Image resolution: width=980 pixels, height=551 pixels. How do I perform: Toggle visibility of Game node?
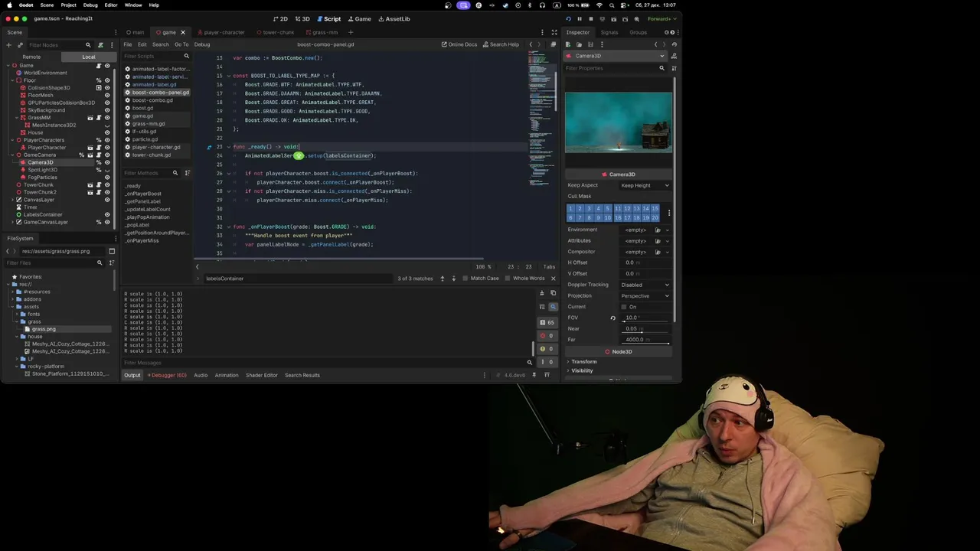tap(106, 66)
